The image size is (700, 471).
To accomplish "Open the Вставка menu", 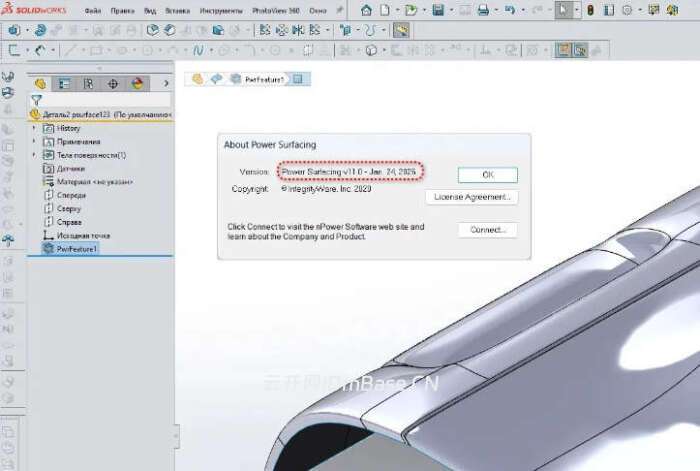I will click(178, 10).
